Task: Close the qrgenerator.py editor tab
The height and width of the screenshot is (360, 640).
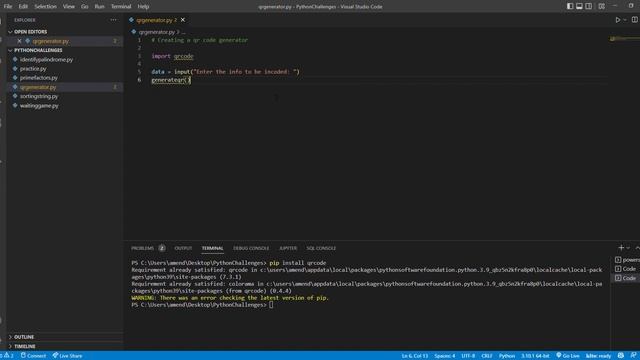Action: coord(183,20)
